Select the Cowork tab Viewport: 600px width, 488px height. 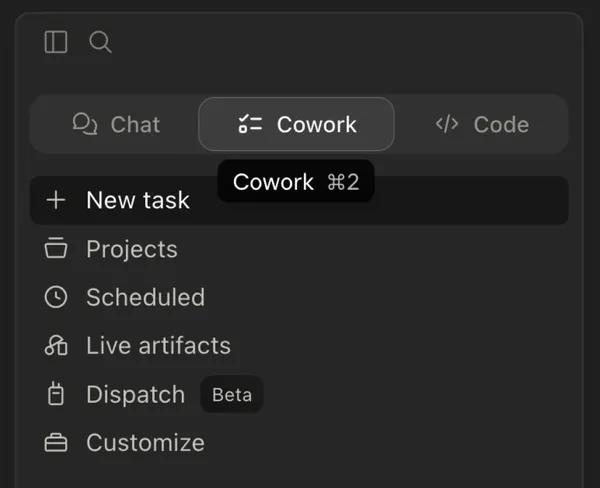click(x=297, y=124)
